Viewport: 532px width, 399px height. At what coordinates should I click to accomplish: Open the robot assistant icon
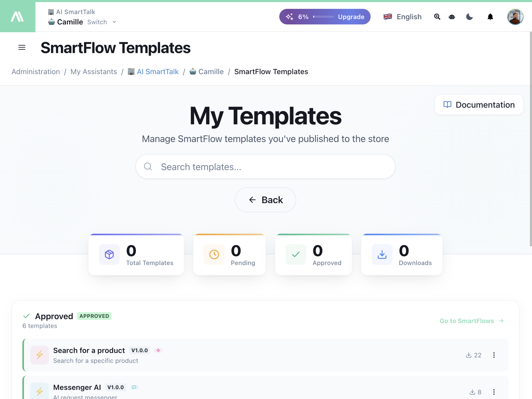[x=452, y=17]
